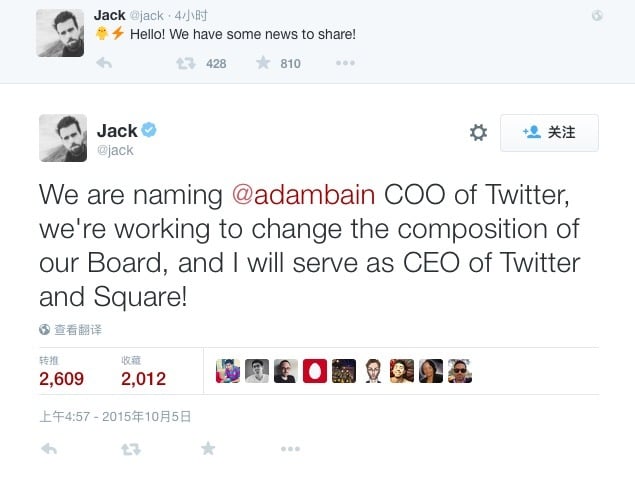Open the gear settings menu beside Follow
Screen dimensions: 635x480
click(x=478, y=133)
